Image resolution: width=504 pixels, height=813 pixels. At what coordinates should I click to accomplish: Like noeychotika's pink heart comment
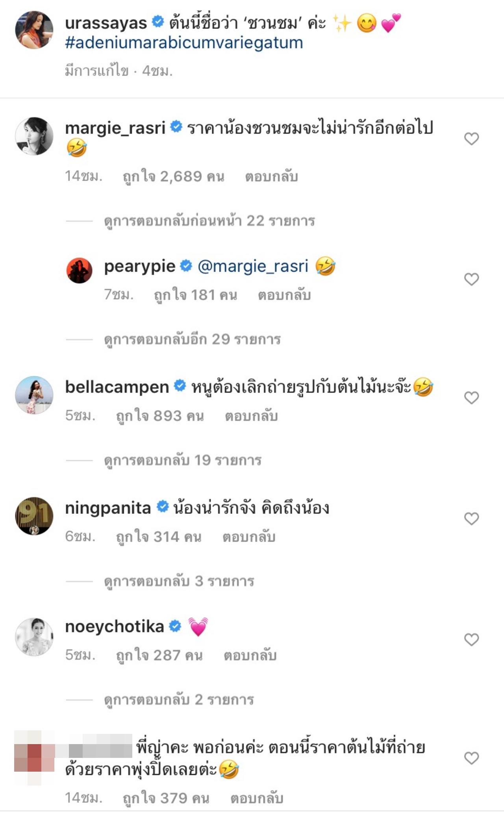coord(471,639)
